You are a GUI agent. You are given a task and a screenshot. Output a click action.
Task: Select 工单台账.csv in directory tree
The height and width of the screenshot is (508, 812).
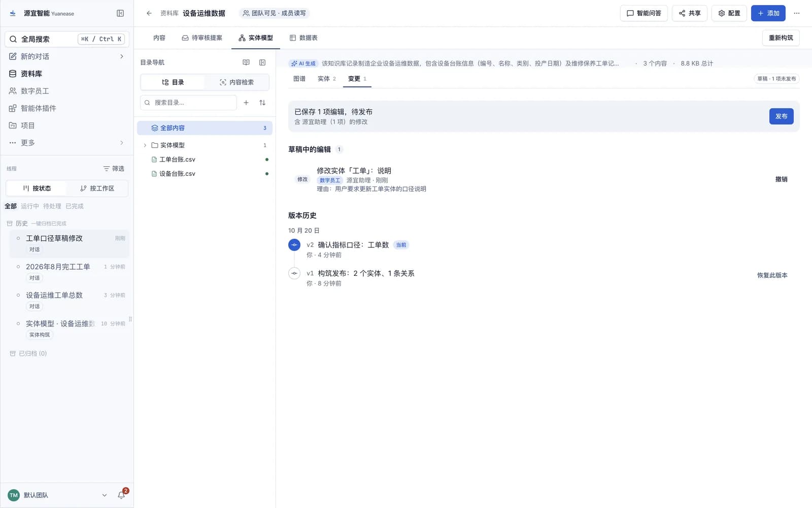point(205,160)
